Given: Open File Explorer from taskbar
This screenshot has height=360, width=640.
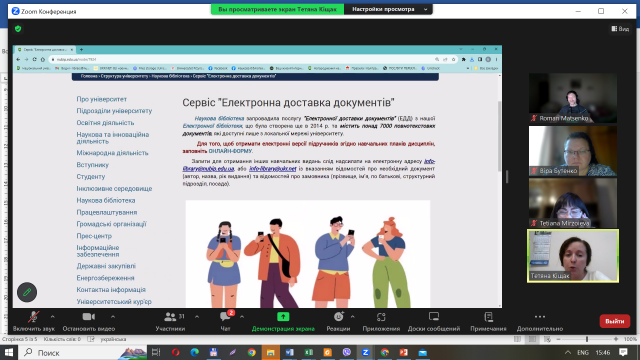Looking at the screenshot, I should [x=270, y=352].
